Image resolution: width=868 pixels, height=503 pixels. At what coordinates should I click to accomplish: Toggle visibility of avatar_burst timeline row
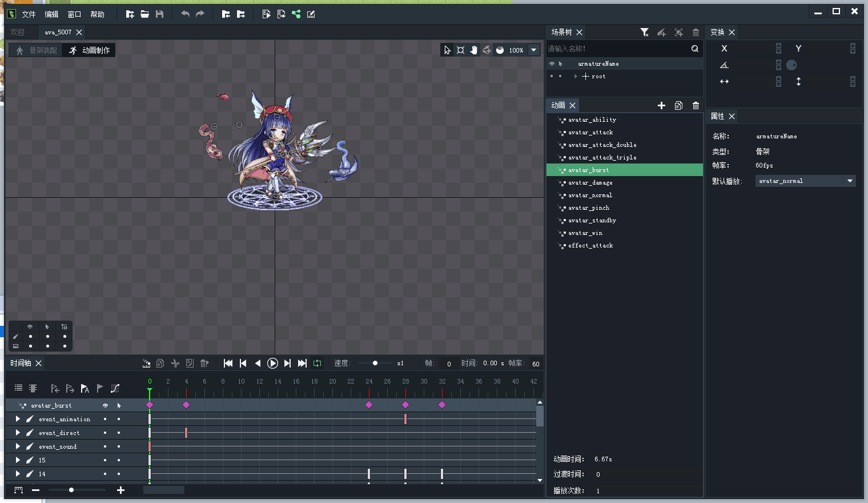(x=105, y=405)
